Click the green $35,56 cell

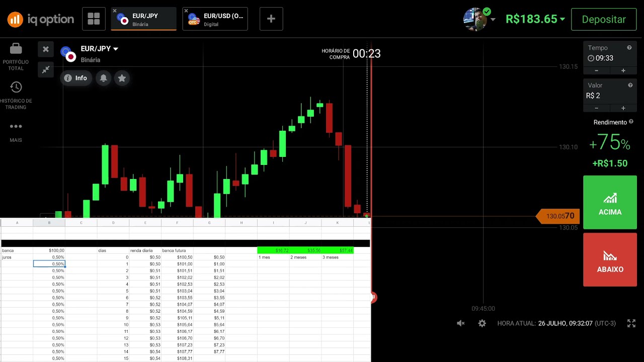[305, 250]
